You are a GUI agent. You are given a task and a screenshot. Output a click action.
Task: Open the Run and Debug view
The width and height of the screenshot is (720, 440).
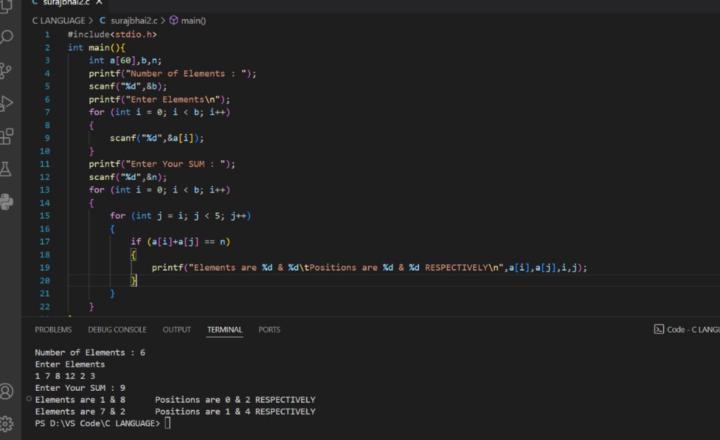tap(6, 103)
